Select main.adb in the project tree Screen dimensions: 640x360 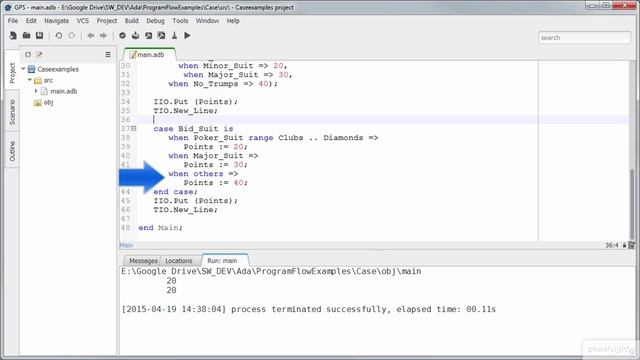tap(64, 91)
